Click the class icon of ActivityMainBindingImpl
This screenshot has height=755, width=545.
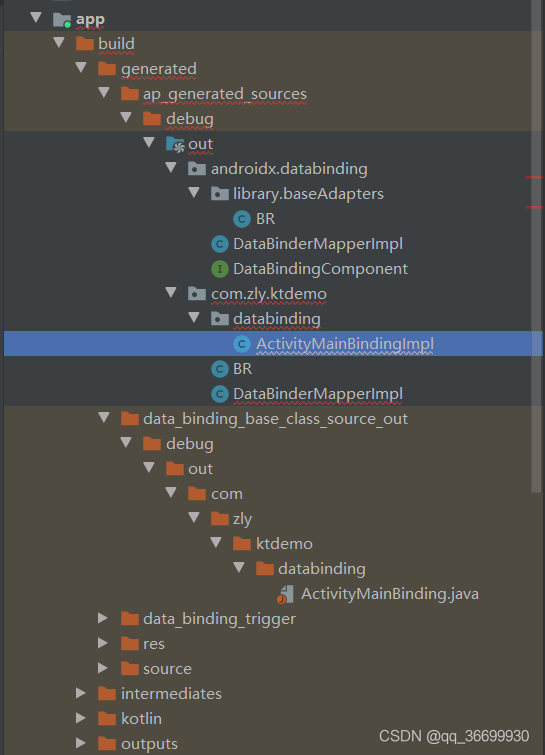pos(242,344)
